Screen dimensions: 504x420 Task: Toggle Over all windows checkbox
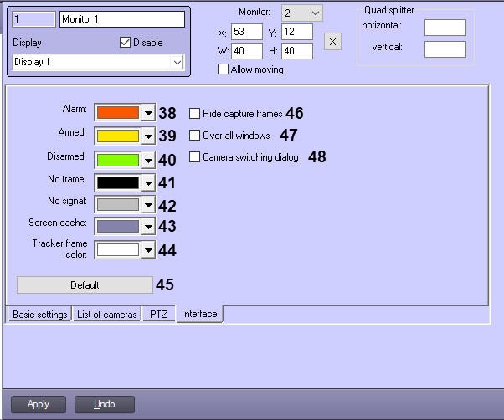195,135
